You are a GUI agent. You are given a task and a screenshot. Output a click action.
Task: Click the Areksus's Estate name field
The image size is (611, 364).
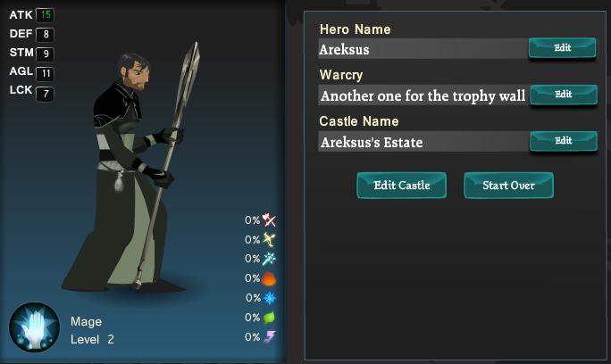423,142
